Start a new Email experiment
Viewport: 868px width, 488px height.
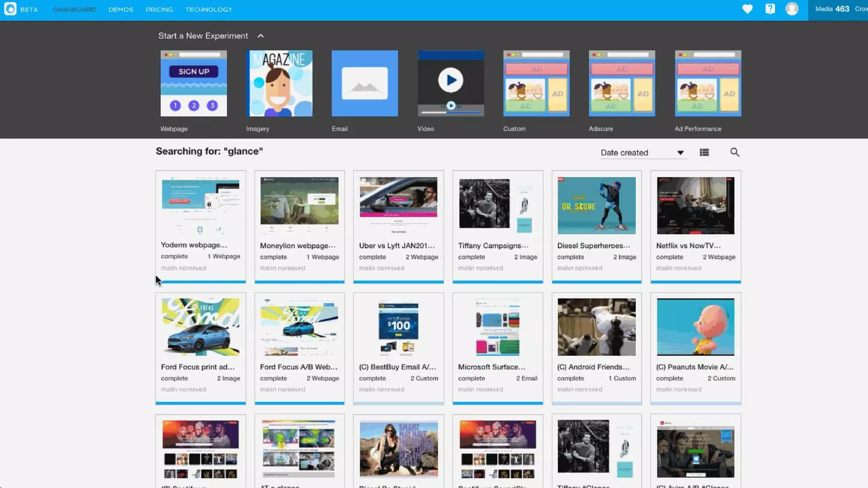click(x=365, y=83)
